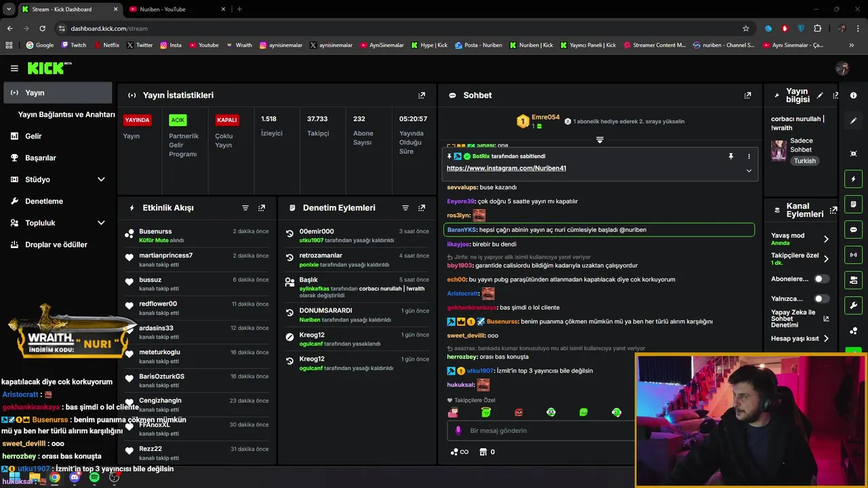Open the channel points icon below chat
The height and width of the screenshot is (488, 868).
click(459, 452)
